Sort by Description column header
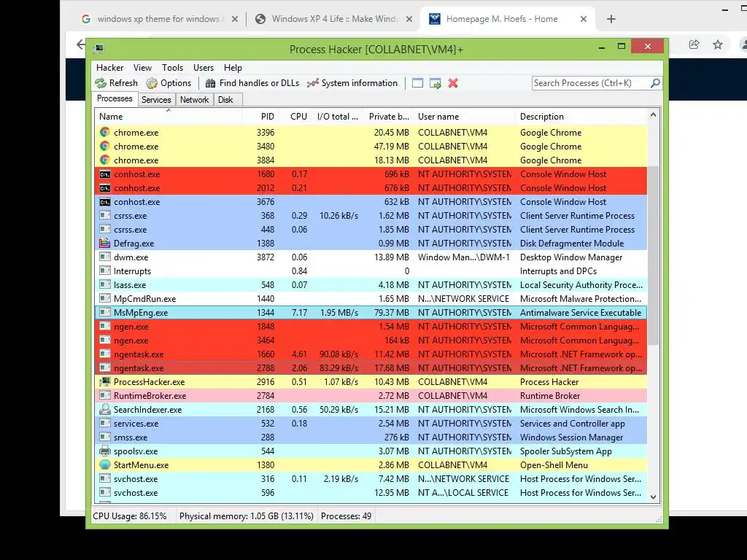The image size is (747, 560). point(581,117)
